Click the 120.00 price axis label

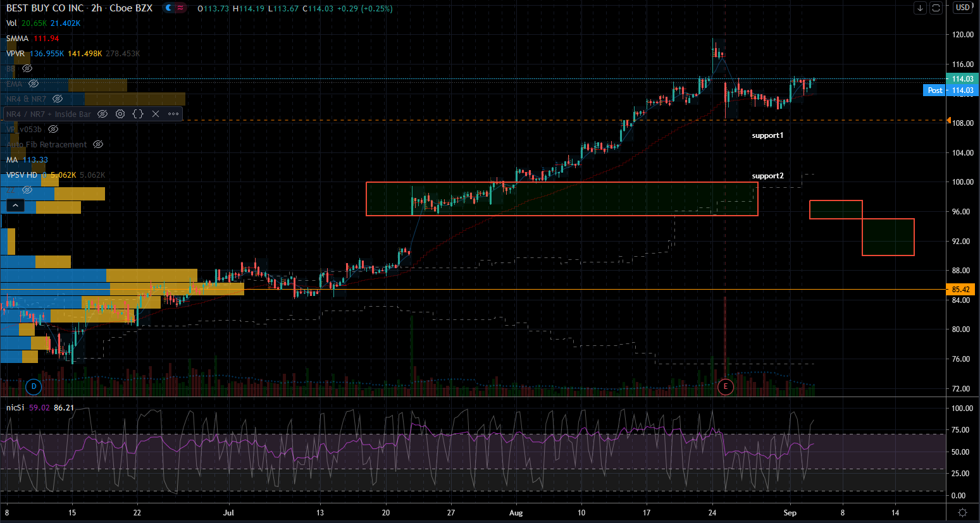pos(963,35)
